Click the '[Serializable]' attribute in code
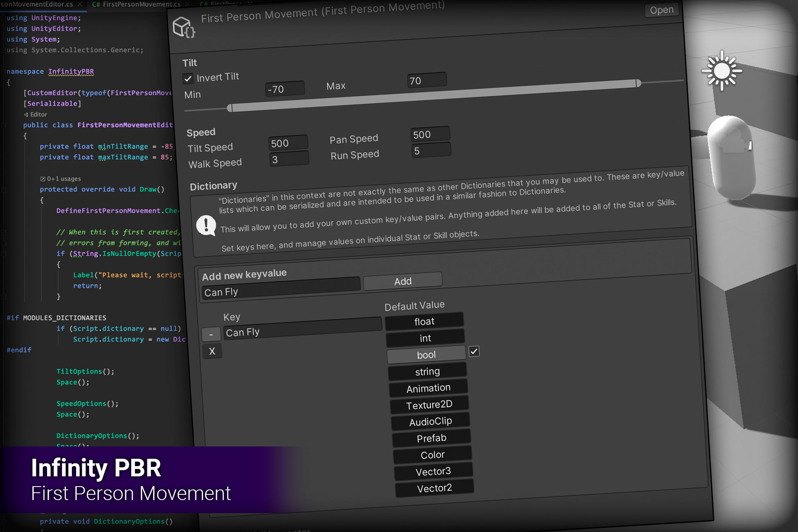 pos(52,104)
